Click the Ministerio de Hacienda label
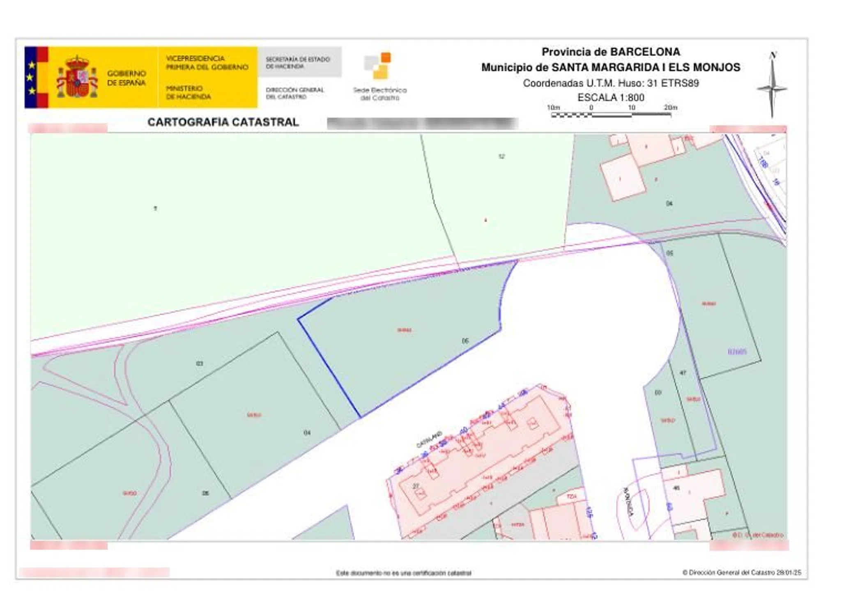Image resolution: width=849 pixels, height=616 pixels. (189, 92)
